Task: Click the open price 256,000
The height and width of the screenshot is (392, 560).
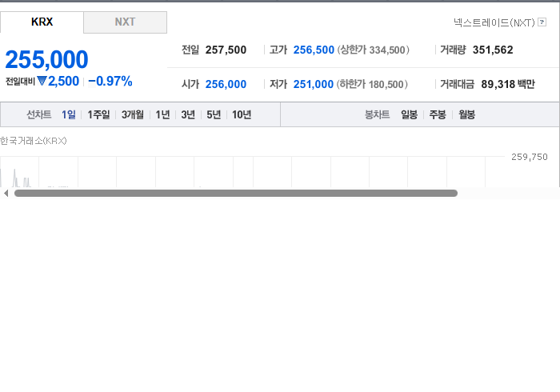Action: pos(226,84)
